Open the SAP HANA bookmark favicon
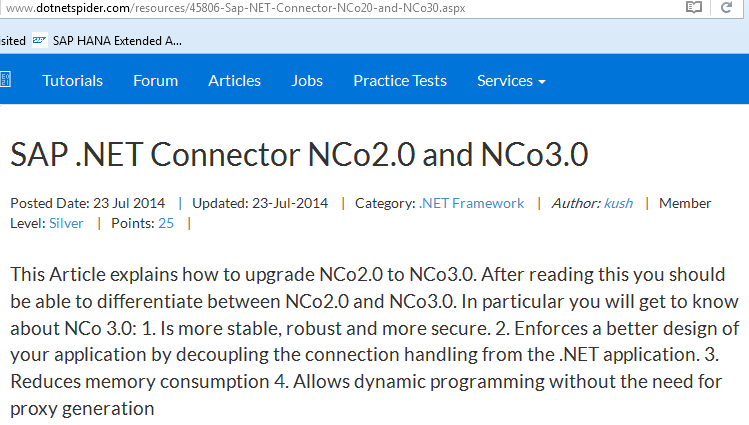749x425 pixels. [x=39, y=41]
